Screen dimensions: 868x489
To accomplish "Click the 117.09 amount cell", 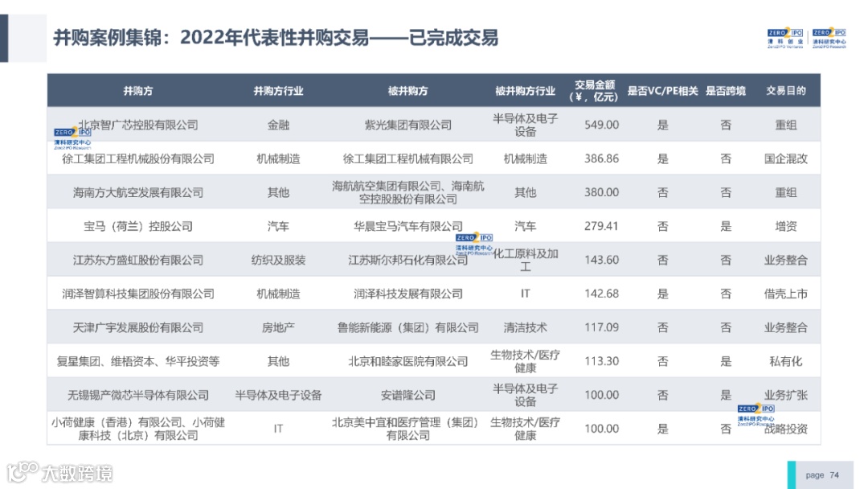I will 602,327.
